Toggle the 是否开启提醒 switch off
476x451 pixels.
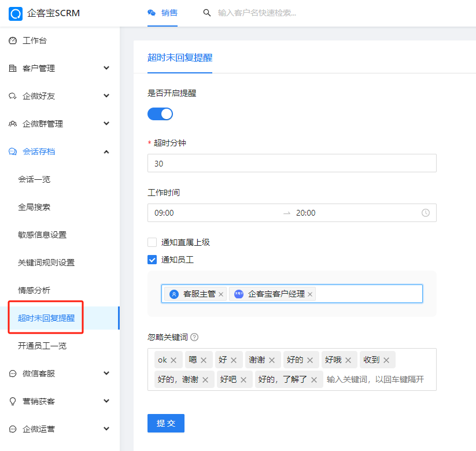pos(160,114)
